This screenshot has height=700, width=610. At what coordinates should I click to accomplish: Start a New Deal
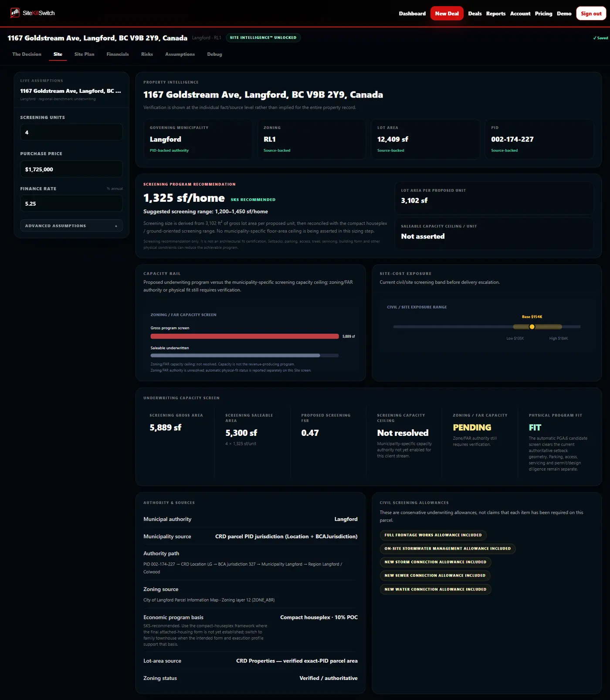point(447,14)
